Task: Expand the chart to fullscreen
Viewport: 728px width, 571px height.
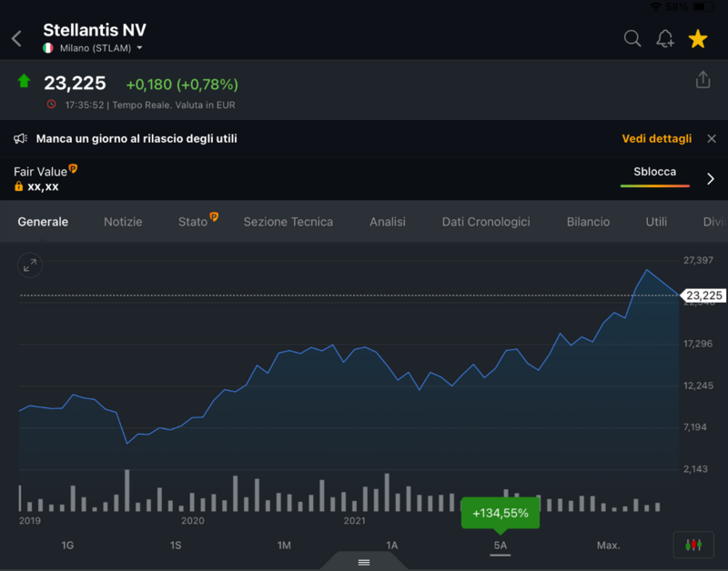Action: 30,265
